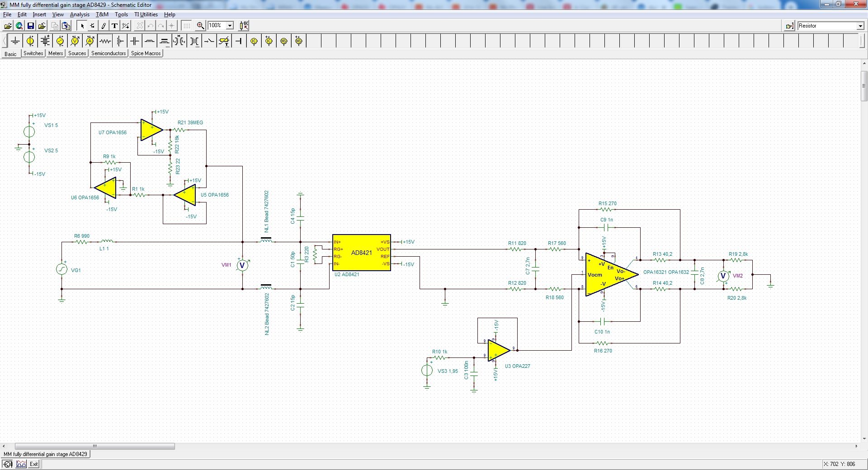Insert a voltmeter component
868x470 pixels.
tap(75, 41)
